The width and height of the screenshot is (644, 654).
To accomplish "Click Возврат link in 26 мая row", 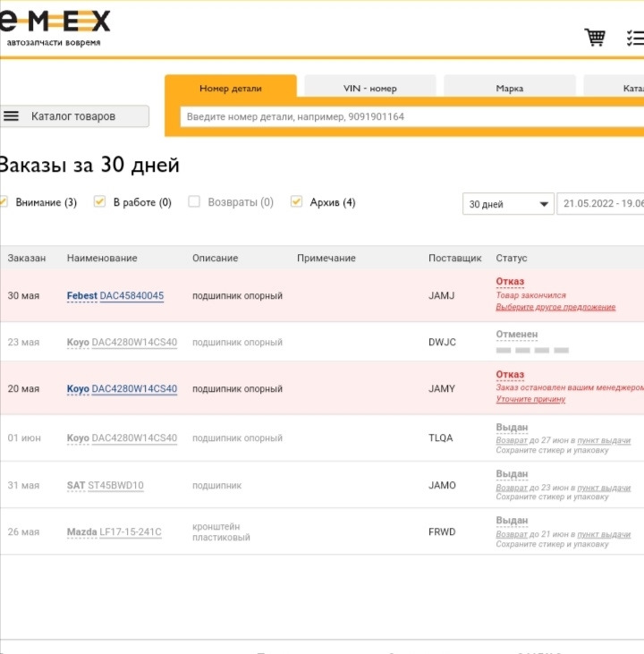I will [x=512, y=534].
